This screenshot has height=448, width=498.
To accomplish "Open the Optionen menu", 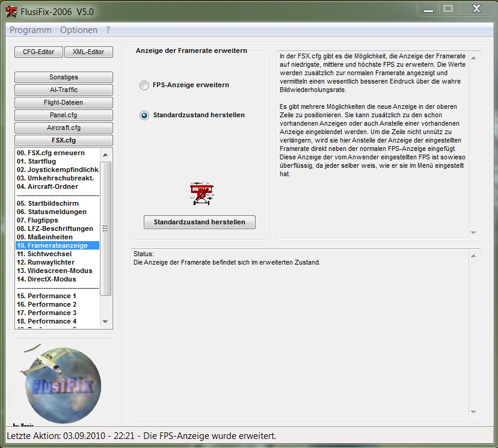I will [79, 30].
